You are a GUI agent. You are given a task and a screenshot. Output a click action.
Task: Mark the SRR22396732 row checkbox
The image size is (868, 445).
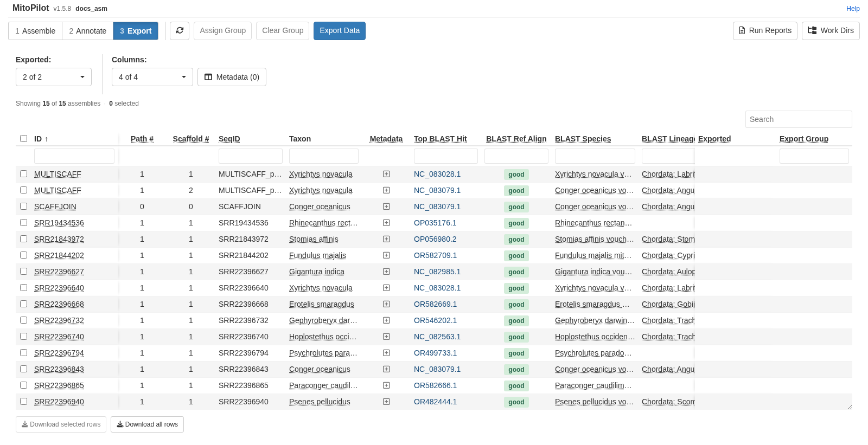point(23,320)
